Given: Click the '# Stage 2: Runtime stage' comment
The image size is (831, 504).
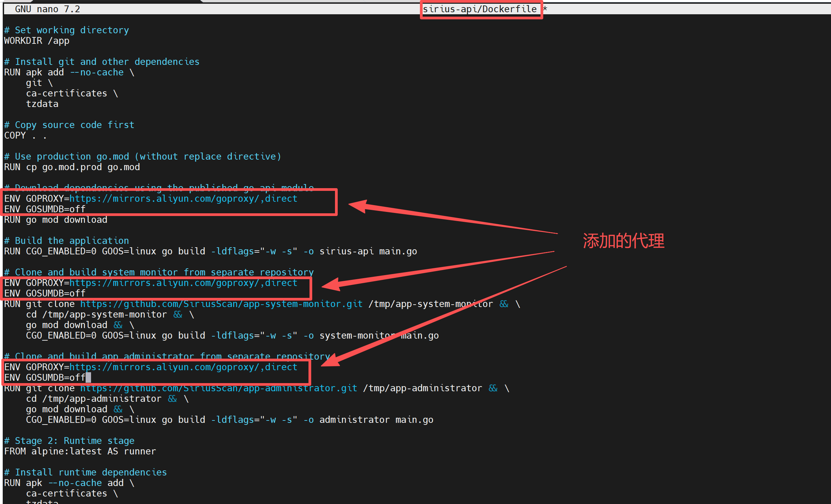Looking at the screenshot, I should 69,441.
